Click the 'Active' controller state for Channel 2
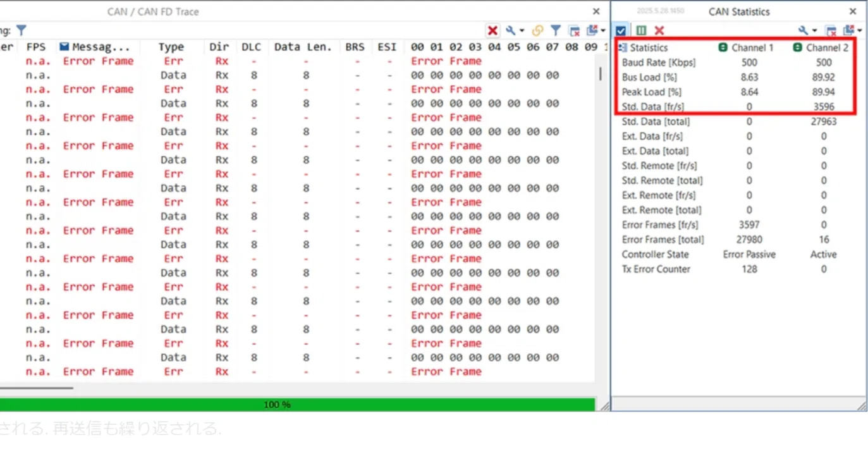868x454 pixels. 823,254
